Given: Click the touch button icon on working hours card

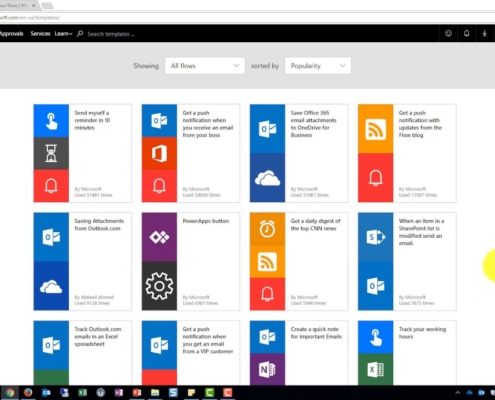Looking at the screenshot, I should [376, 337].
